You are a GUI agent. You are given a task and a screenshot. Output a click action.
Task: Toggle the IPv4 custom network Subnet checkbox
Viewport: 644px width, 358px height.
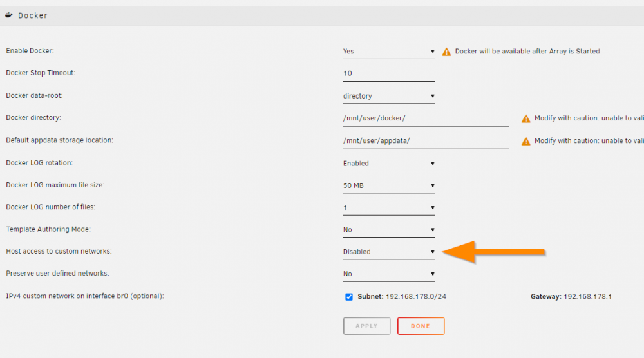pos(348,297)
